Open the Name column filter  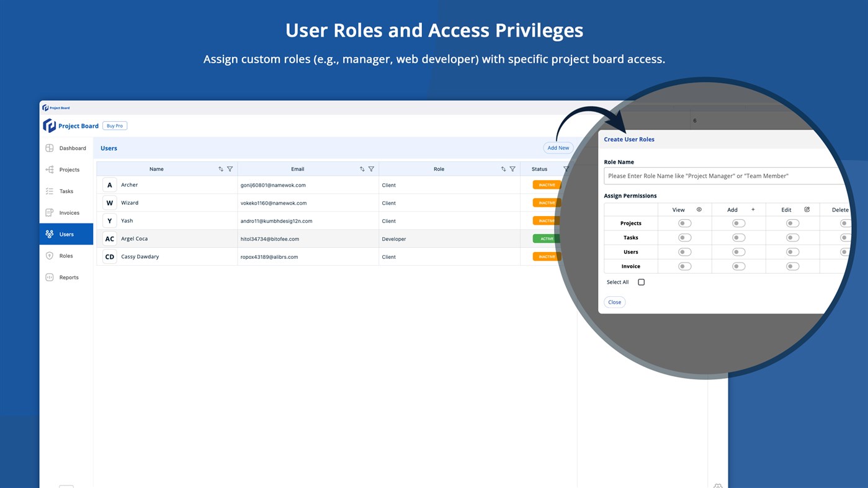click(x=230, y=168)
